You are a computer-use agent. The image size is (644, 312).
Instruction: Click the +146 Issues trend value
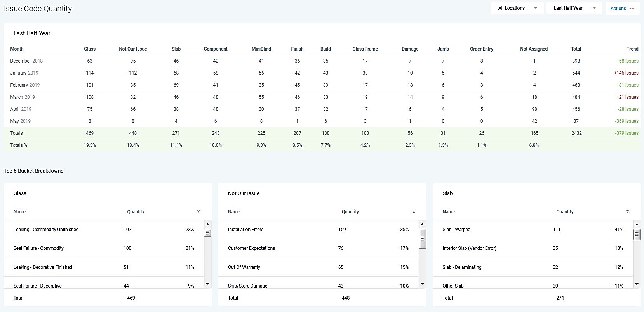pyautogui.click(x=626, y=73)
